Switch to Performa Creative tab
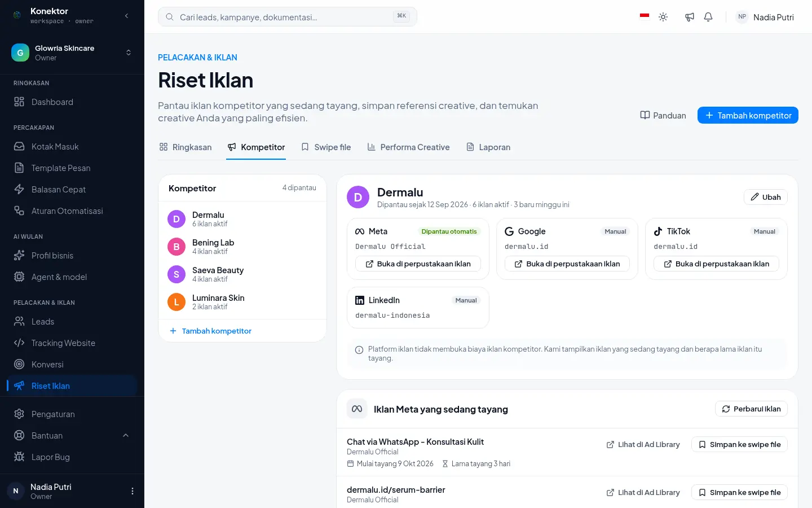 pyautogui.click(x=408, y=147)
